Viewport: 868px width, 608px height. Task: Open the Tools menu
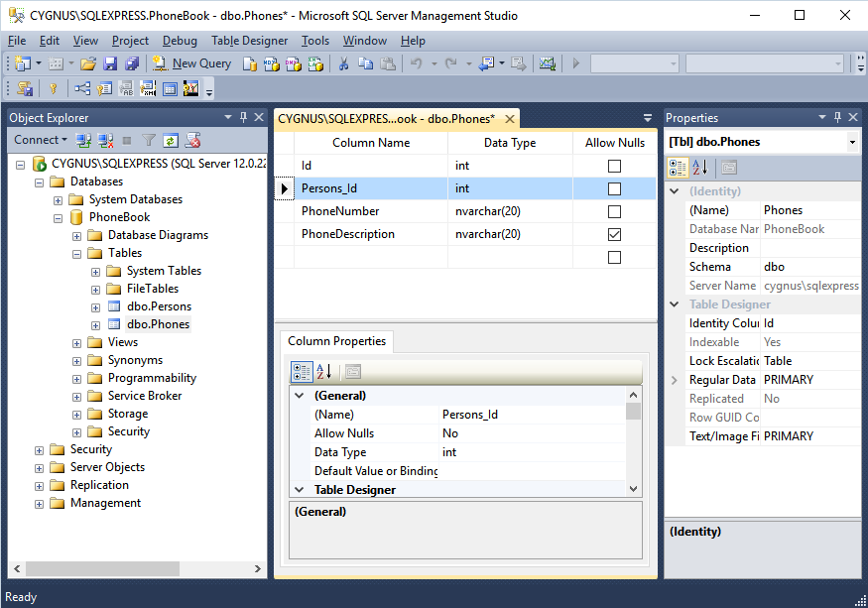(315, 41)
